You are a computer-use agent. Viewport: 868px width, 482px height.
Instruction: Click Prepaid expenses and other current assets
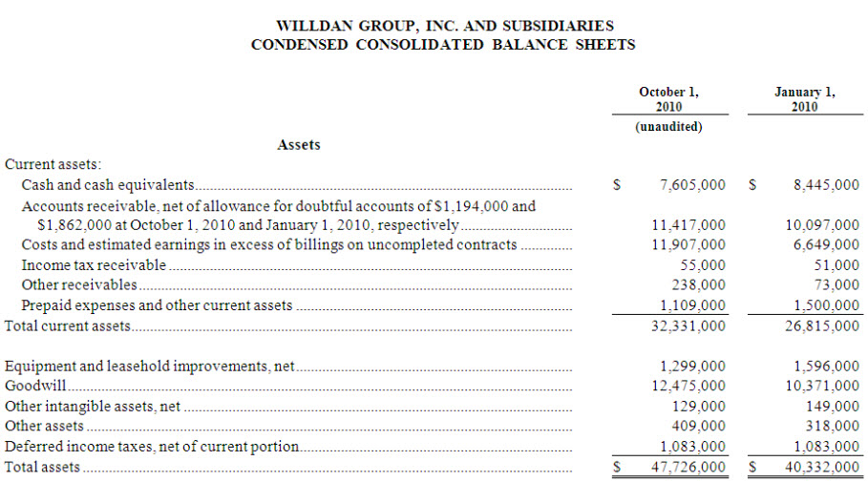coord(157,305)
